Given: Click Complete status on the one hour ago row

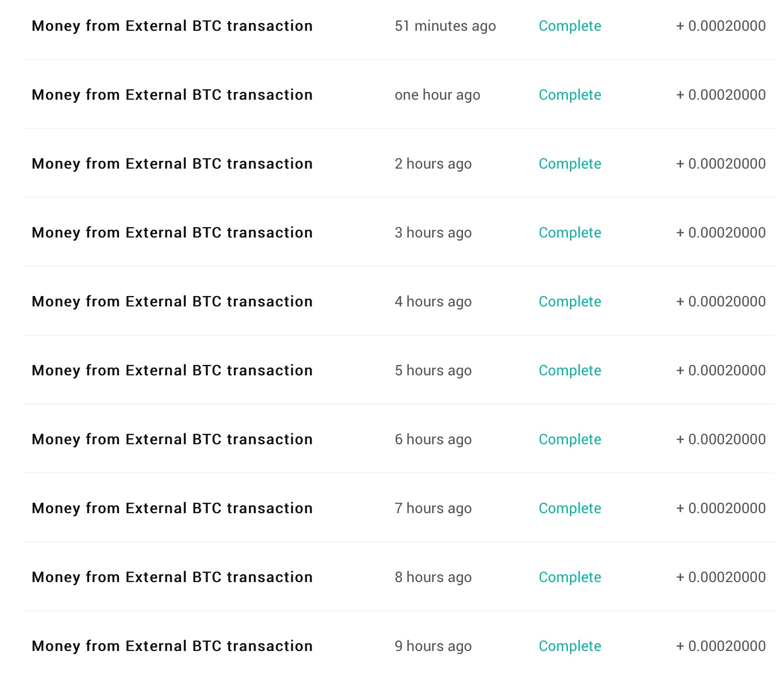Looking at the screenshot, I should [569, 95].
